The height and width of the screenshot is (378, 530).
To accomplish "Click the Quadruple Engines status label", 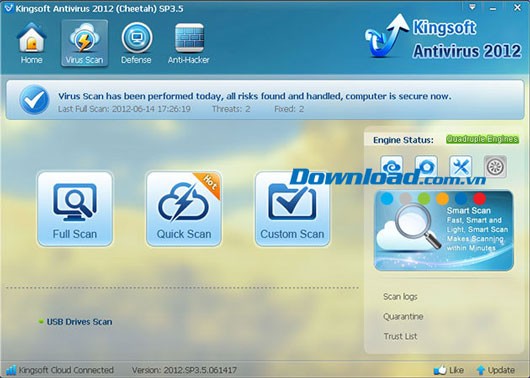I will tap(482, 139).
